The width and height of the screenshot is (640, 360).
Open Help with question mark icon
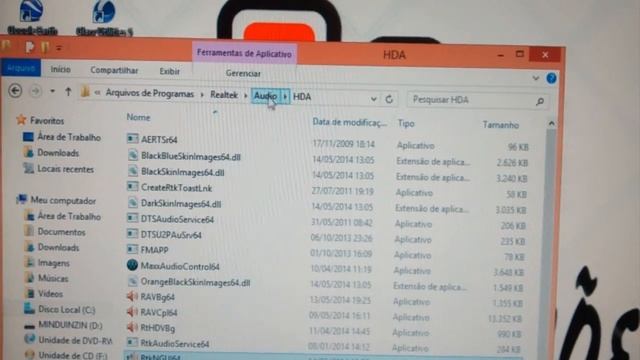[x=551, y=78]
